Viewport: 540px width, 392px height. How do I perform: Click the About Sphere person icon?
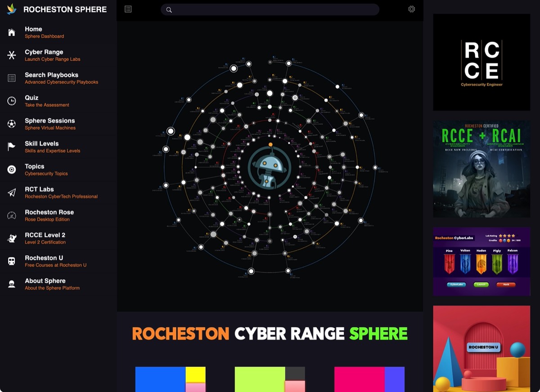point(12,284)
